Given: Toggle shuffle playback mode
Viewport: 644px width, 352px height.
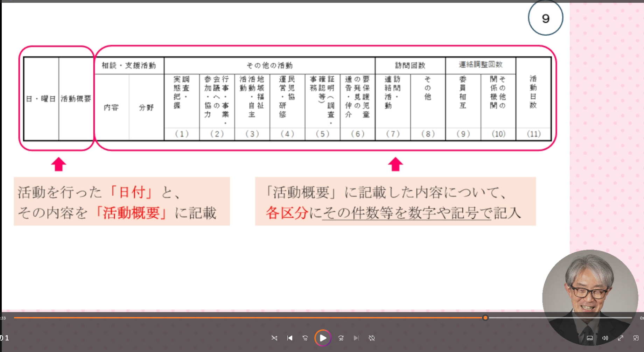Looking at the screenshot, I should tap(274, 338).
